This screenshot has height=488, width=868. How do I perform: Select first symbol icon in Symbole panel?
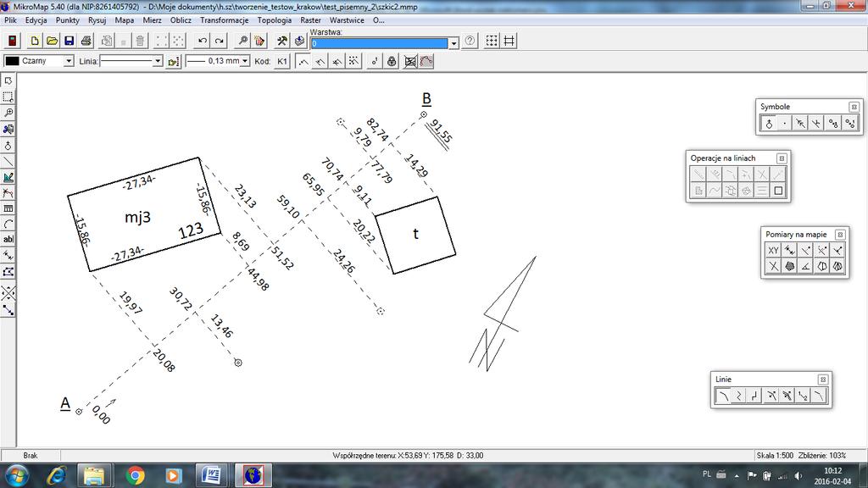coord(768,124)
